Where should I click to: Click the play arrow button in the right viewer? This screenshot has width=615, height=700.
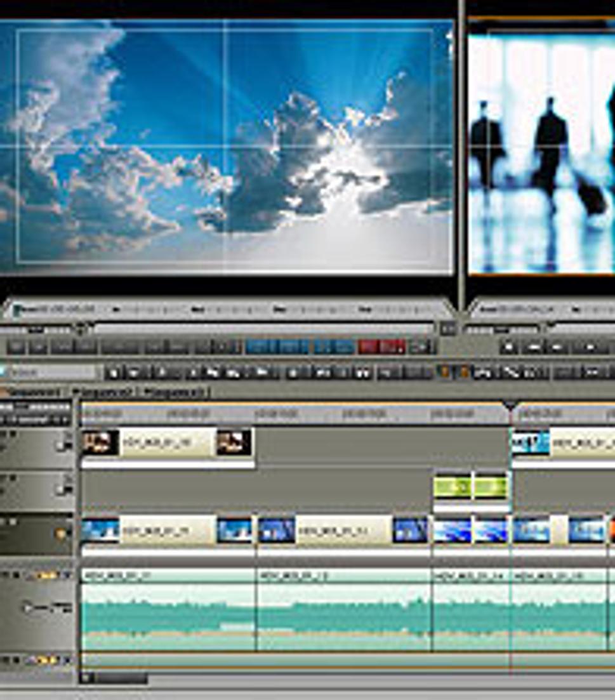[x=590, y=347]
